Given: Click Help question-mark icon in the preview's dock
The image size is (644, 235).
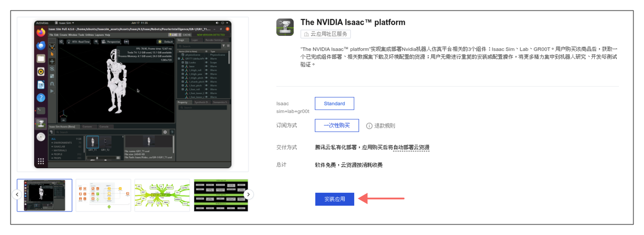Looking at the screenshot, I should pos(41,98).
